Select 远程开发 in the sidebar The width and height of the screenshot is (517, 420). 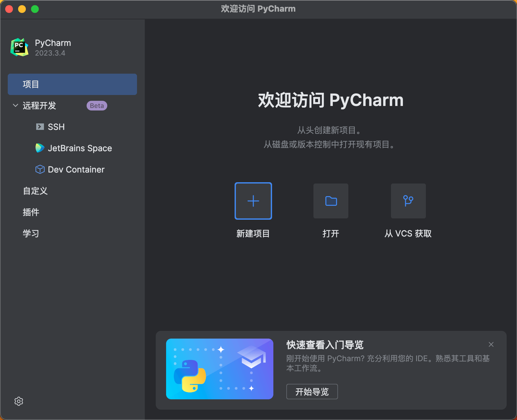(39, 106)
